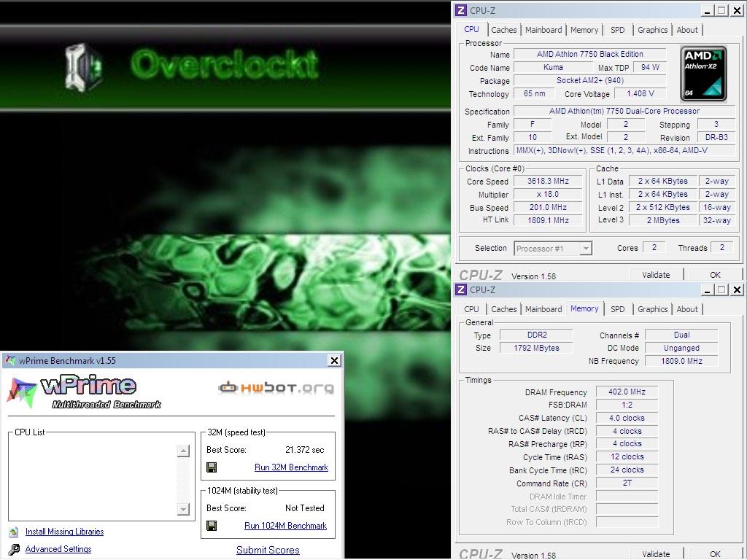Click the CPU-Z title icon in top window

click(461, 10)
